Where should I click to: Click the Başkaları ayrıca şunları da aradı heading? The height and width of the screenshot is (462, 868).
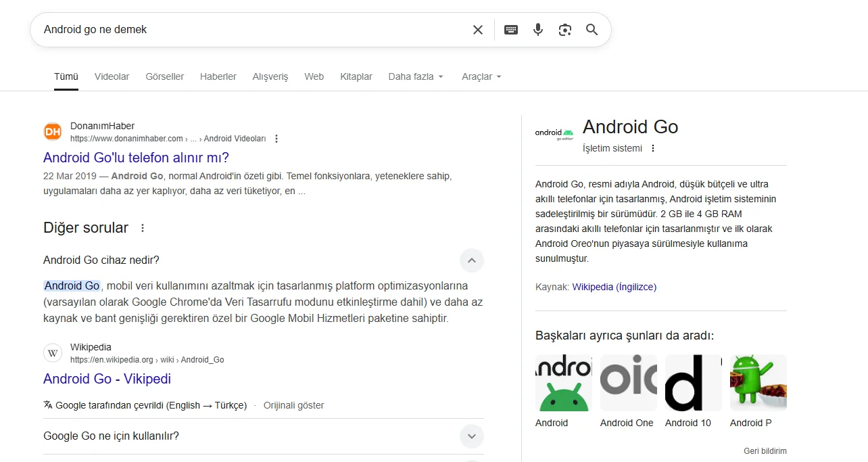[x=625, y=336]
